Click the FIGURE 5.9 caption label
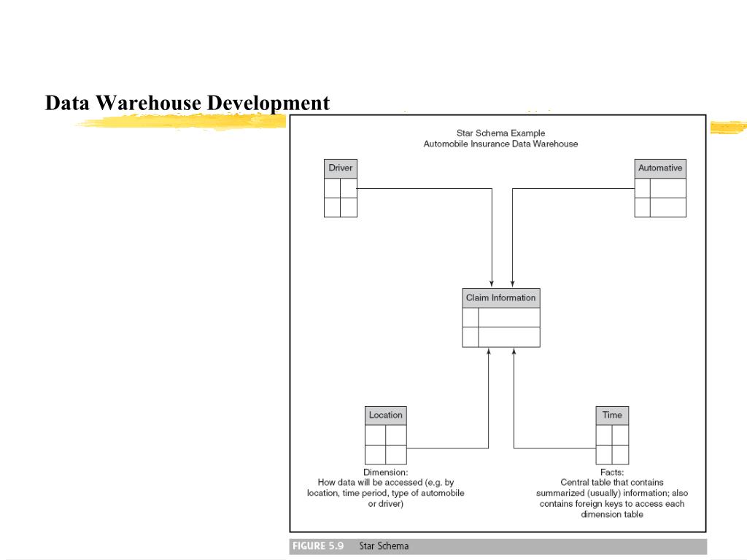Viewport: 747px width, 560px height. [318, 546]
